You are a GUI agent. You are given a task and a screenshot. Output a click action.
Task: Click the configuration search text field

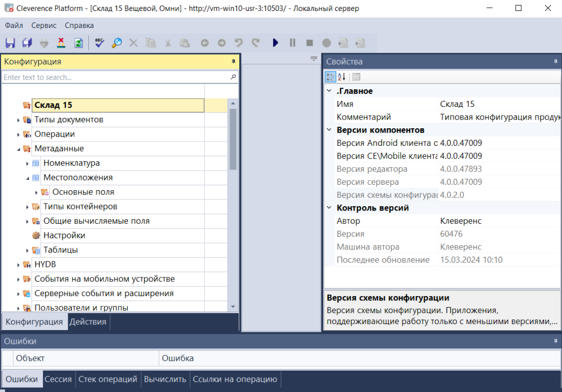tap(115, 77)
